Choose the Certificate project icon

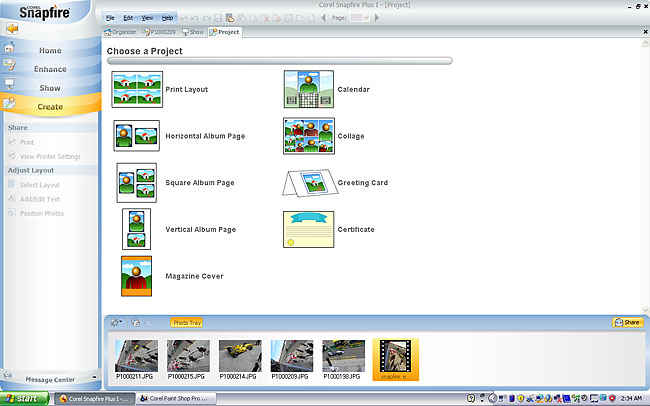tap(308, 229)
